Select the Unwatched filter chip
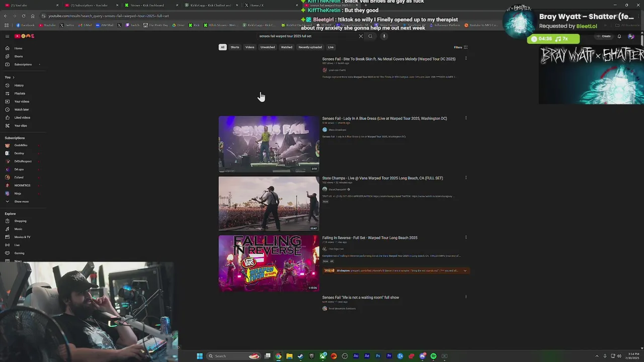The height and width of the screenshot is (362, 644). [268, 47]
